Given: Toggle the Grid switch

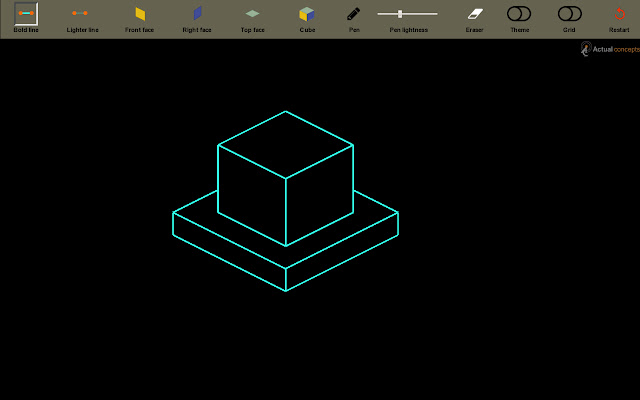Looking at the screenshot, I should (x=570, y=14).
